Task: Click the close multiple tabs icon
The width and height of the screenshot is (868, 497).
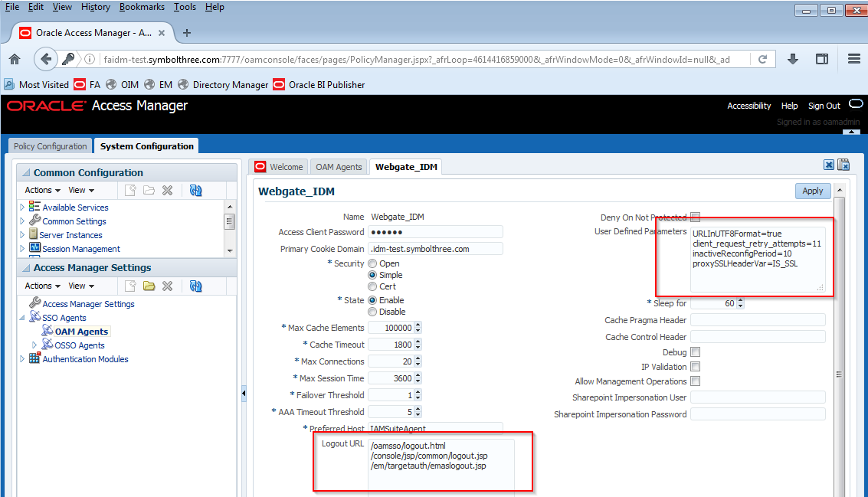Action: [843, 165]
